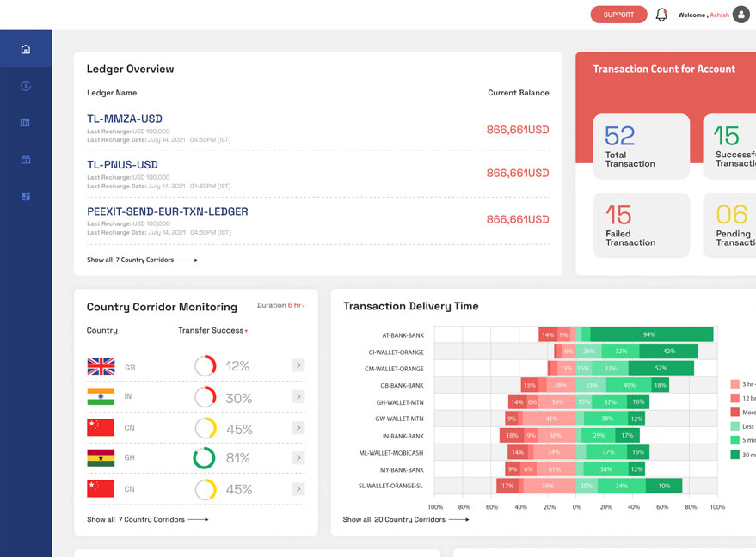Click the IN-BANK-BANK chart label
The height and width of the screenshot is (557, 756).
[x=403, y=436]
